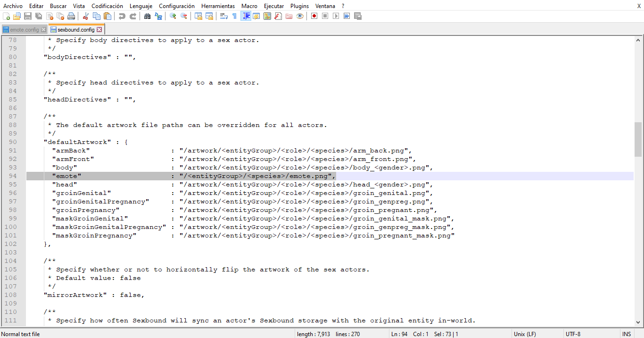Open the Ejecutar menu
The height and width of the screenshot is (338, 644).
(x=274, y=6)
